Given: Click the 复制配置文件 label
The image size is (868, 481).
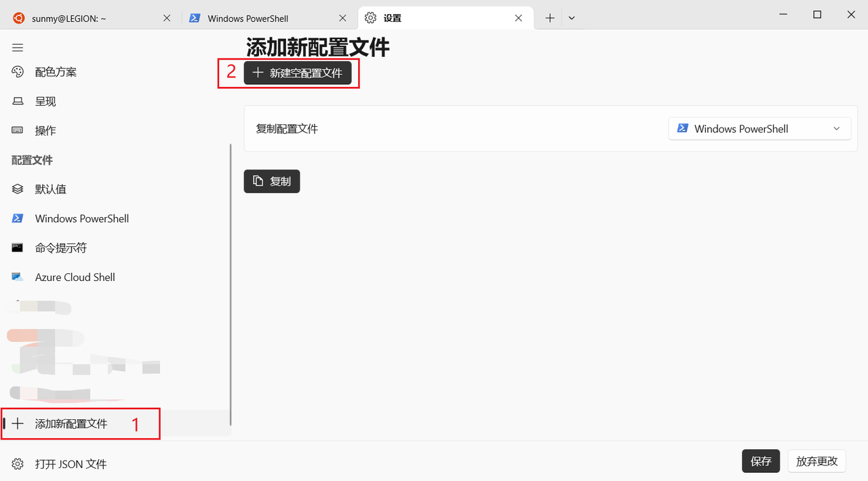Looking at the screenshot, I should (x=287, y=128).
